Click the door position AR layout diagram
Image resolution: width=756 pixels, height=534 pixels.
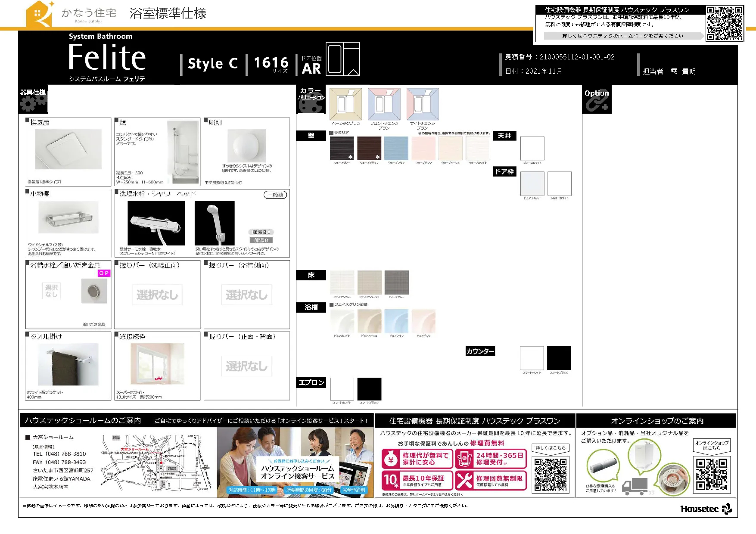point(343,59)
